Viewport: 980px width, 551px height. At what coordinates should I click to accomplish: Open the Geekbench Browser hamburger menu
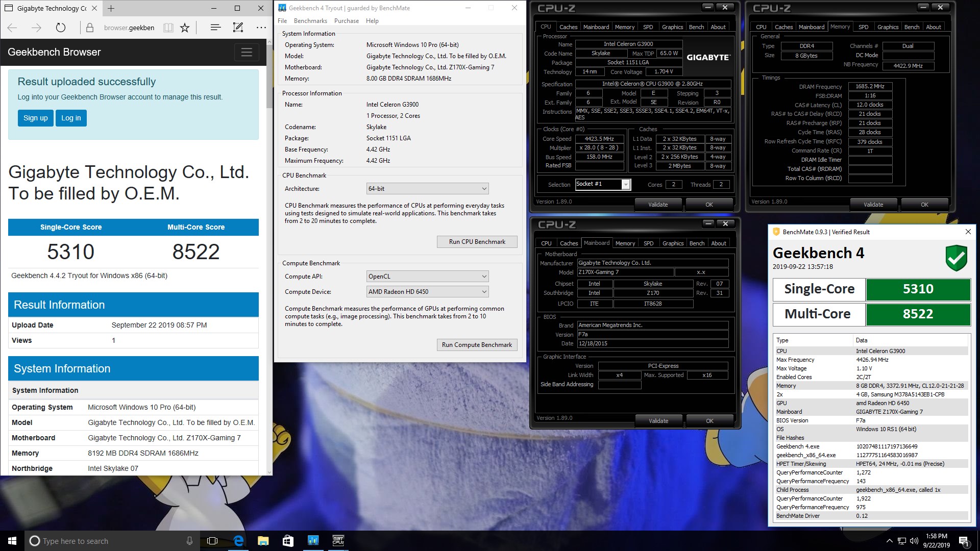[247, 52]
